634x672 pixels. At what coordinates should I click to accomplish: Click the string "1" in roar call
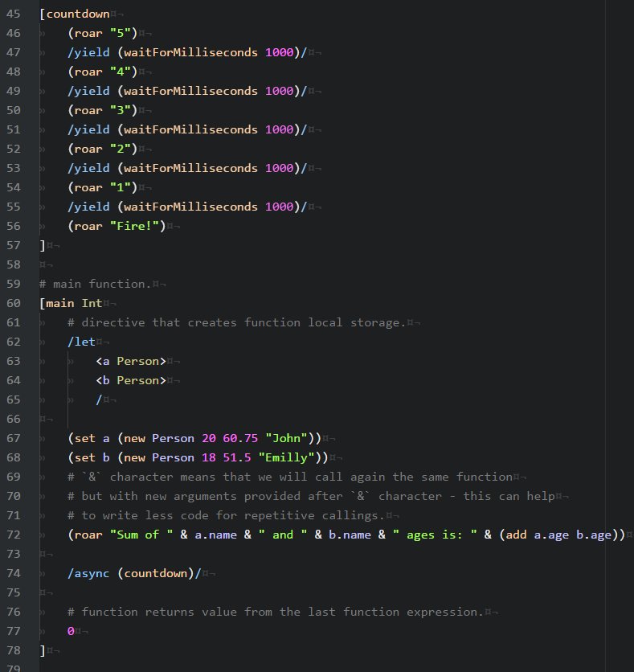pyautogui.click(x=121, y=187)
